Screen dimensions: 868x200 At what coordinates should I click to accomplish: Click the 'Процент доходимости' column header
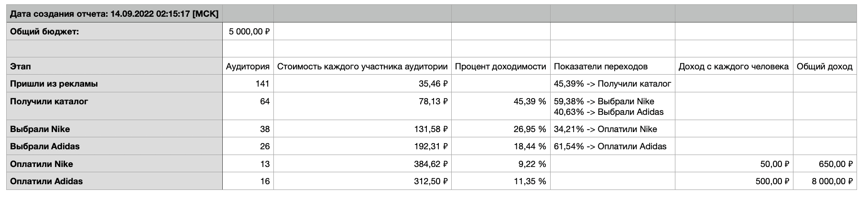(500, 67)
